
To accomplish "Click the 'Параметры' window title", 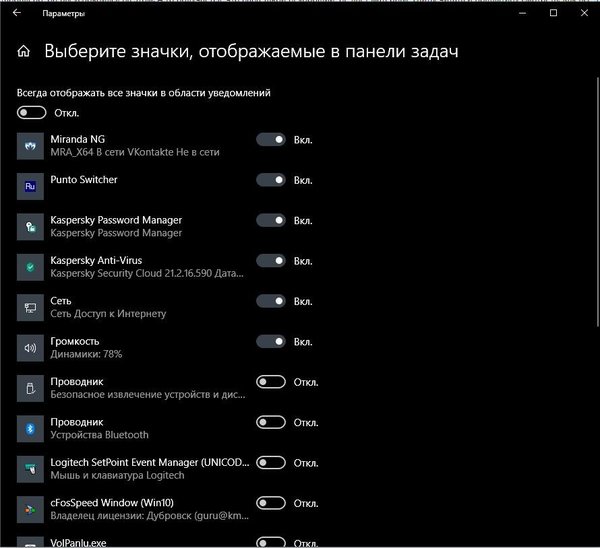I will 64,13.
